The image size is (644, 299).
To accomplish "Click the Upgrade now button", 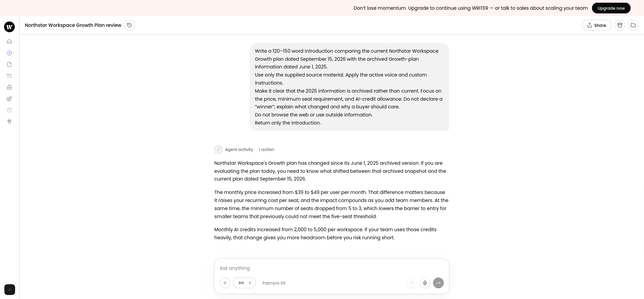I will click(611, 8).
